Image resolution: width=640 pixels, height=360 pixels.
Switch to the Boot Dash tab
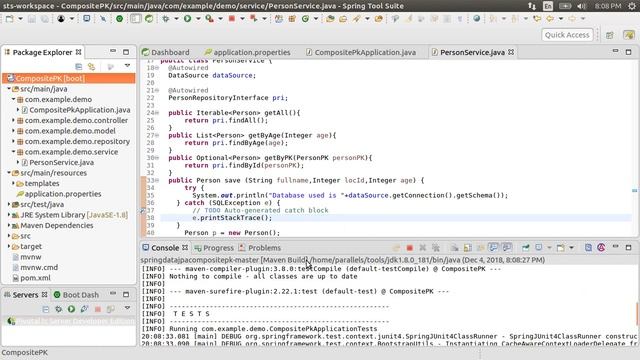76,295
